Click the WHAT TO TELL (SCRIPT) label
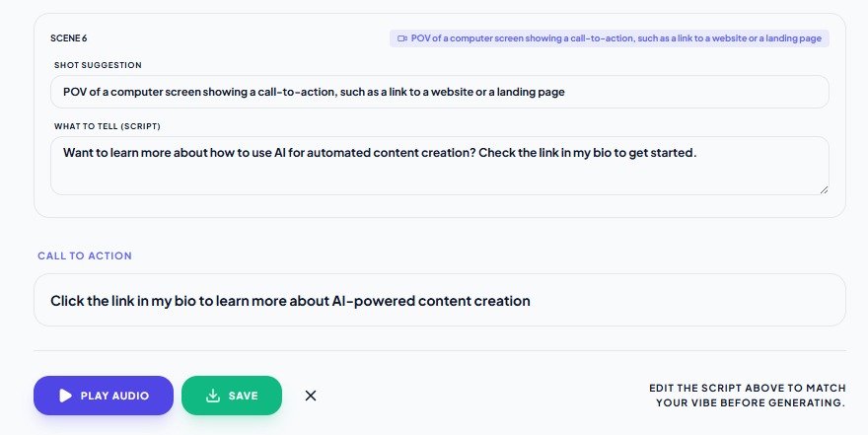 (x=108, y=126)
